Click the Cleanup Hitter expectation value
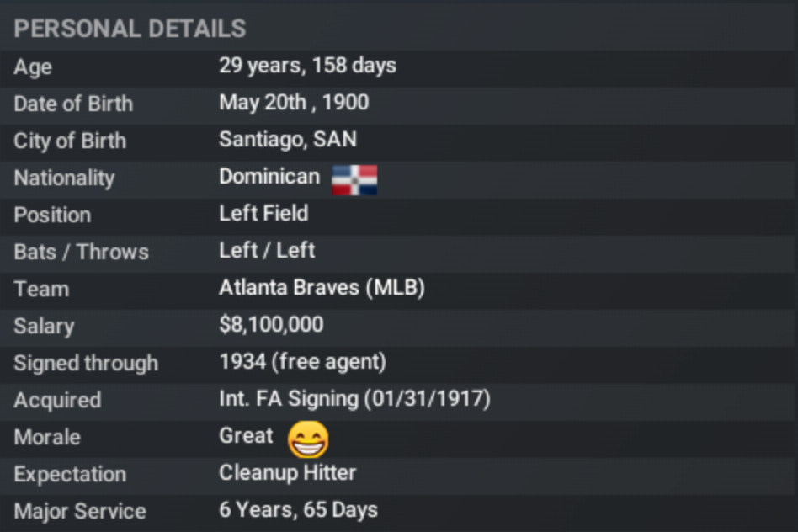This screenshot has height=532, width=798. [x=287, y=473]
